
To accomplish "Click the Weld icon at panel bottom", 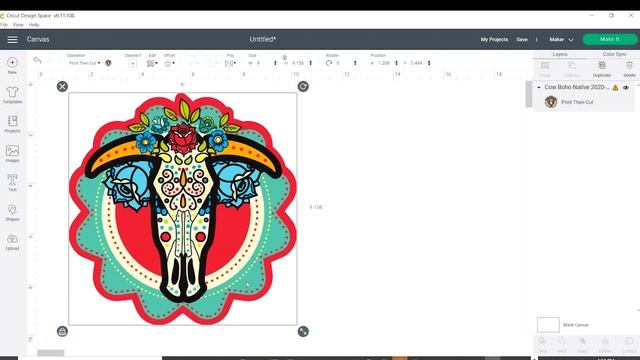I will (562, 341).
